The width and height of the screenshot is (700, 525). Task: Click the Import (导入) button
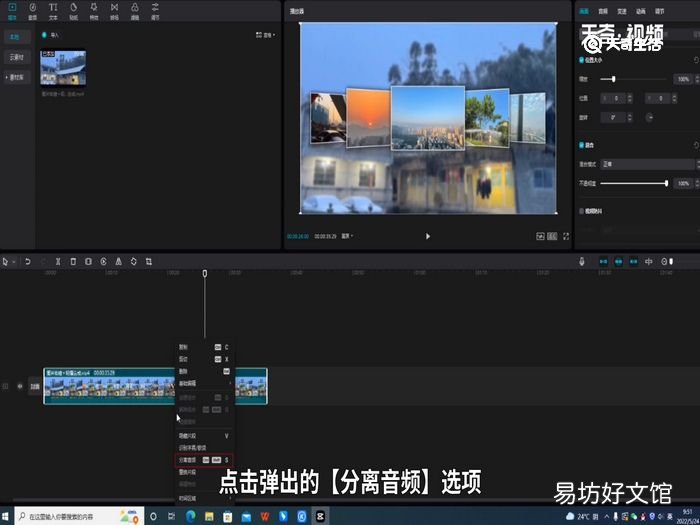(x=50, y=35)
